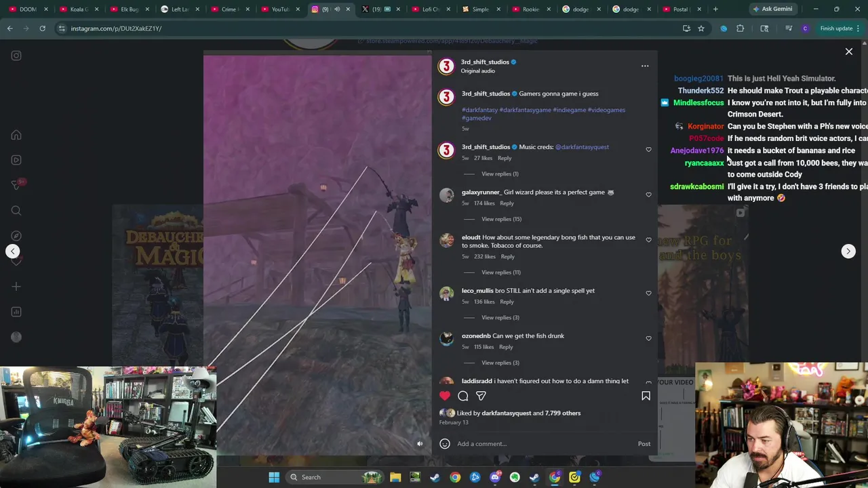The width and height of the screenshot is (868, 488).
Task: Open site info icon in address bar
Action: (62, 28)
